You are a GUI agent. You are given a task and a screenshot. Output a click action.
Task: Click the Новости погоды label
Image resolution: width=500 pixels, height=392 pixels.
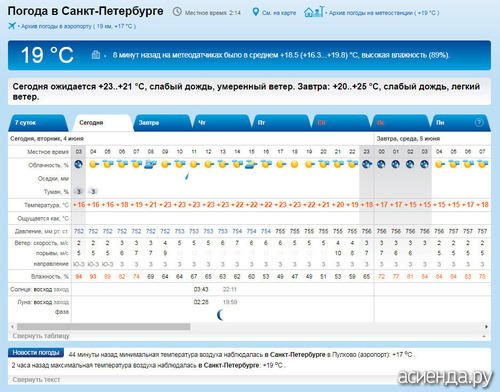point(36,352)
